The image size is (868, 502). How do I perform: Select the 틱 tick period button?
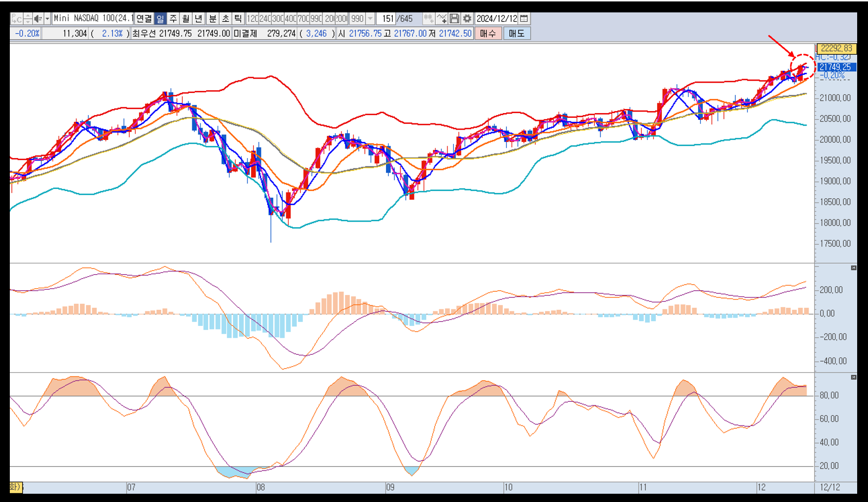(238, 19)
